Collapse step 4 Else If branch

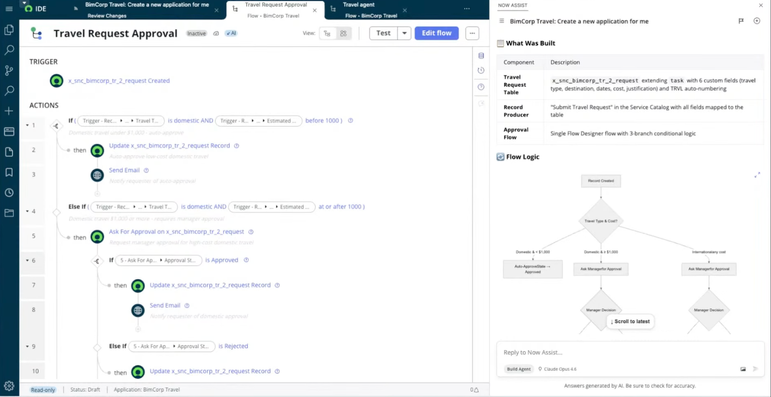[x=28, y=212]
